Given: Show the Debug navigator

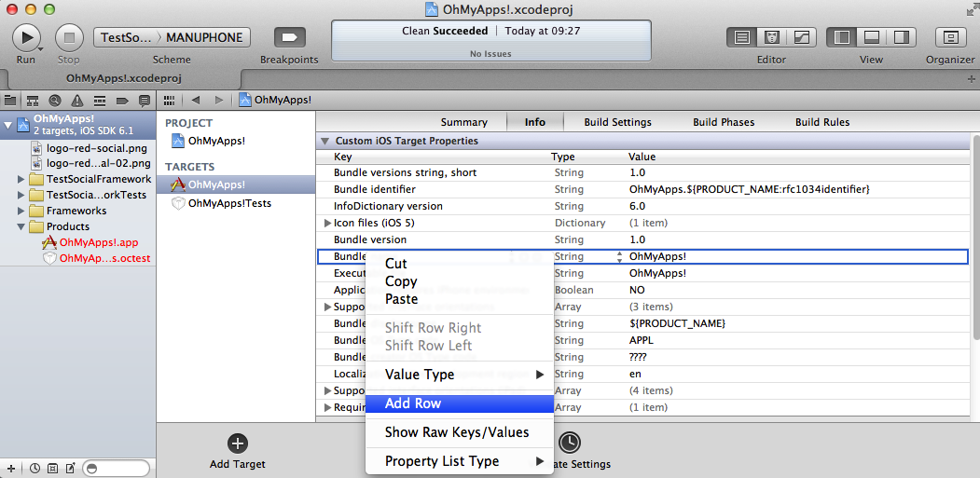Looking at the screenshot, I should tap(100, 100).
